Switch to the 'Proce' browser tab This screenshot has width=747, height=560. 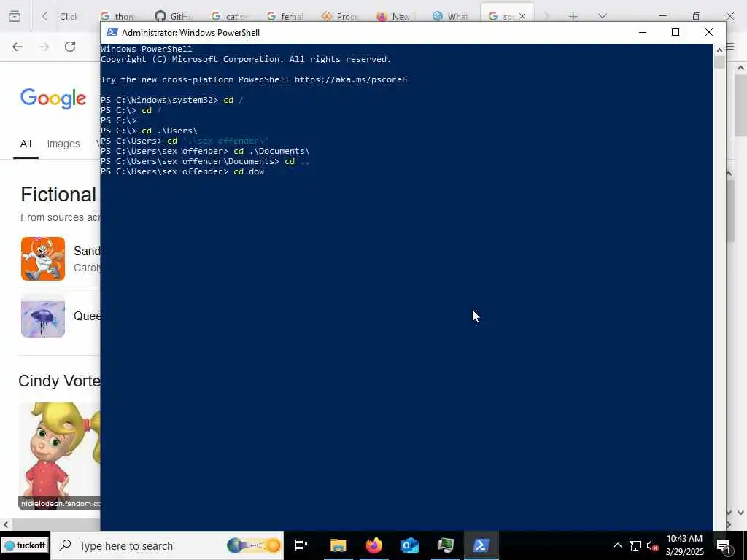tap(340, 16)
